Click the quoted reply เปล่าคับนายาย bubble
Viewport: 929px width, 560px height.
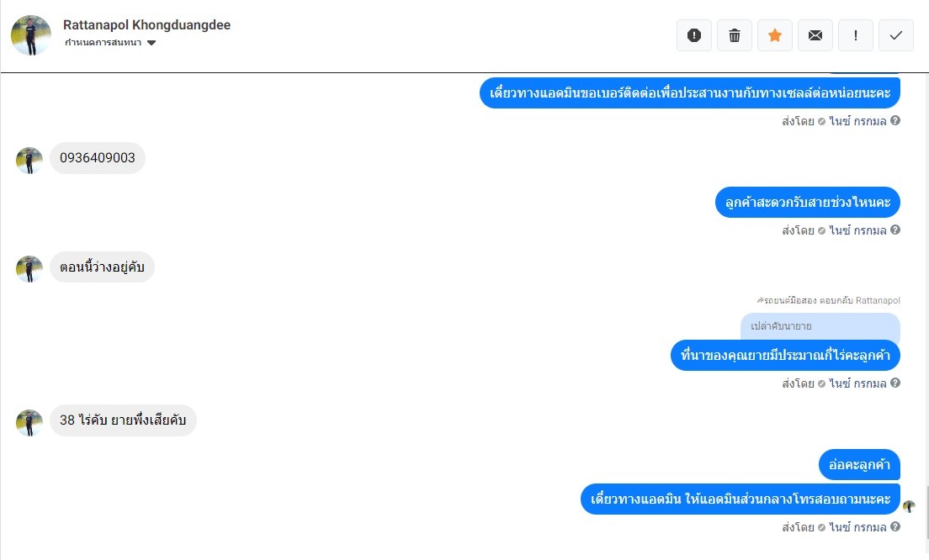pos(820,326)
